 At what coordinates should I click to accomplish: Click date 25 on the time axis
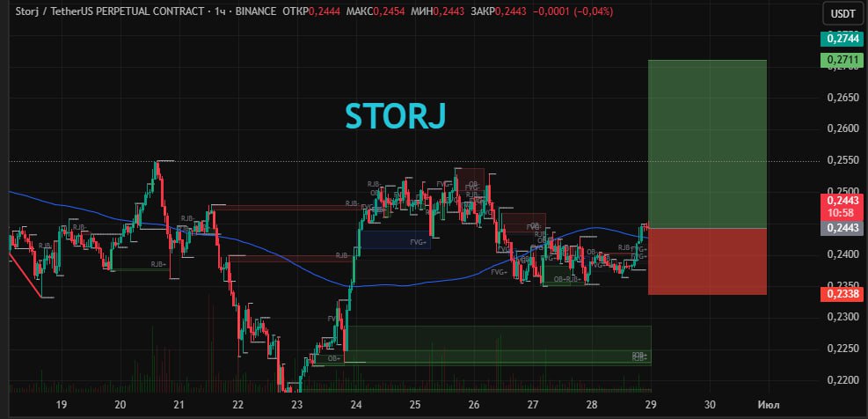[415, 404]
